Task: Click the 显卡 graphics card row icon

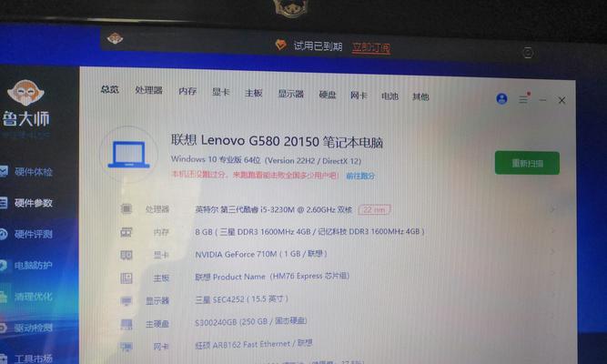Action: 126,255
